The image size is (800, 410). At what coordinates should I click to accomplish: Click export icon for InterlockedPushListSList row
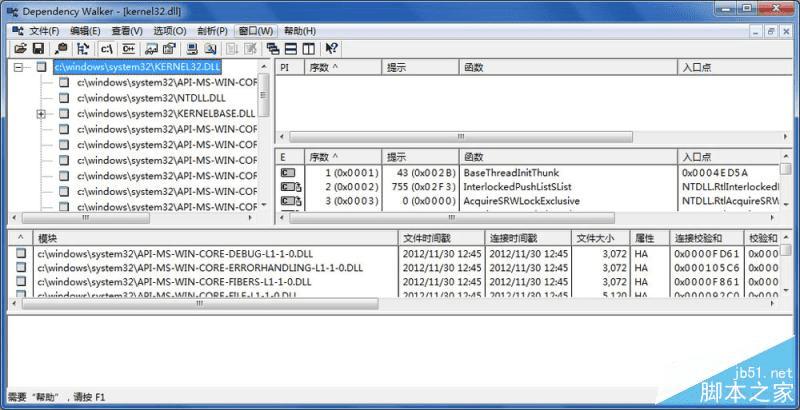[x=291, y=187]
